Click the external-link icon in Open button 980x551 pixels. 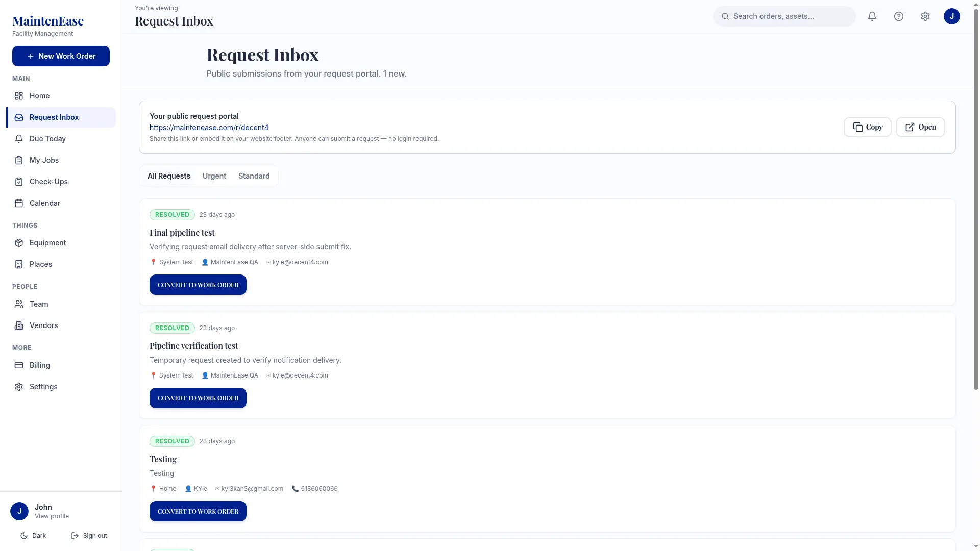pyautogui.click(x=910, y=127)
